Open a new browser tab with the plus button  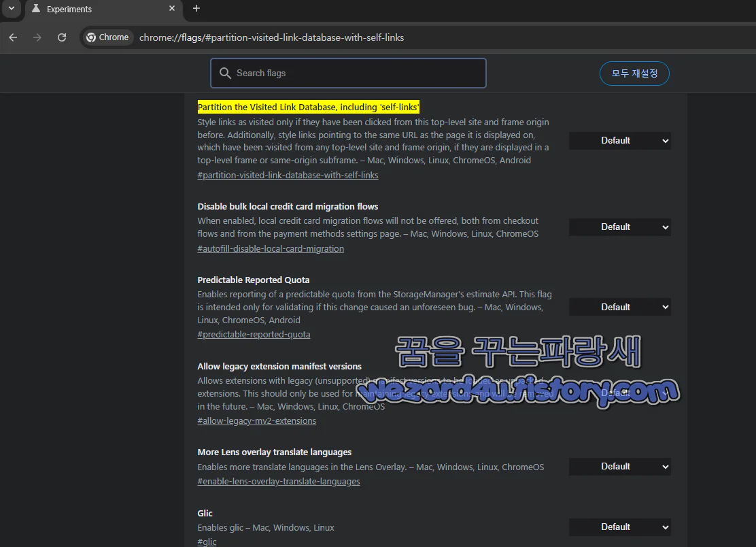(196, 10)
